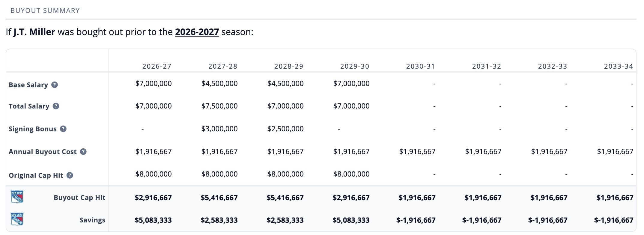Image resolution: width=644 pixels, height=235 pixels.
Task: Click the Rangers logo beside Buyout Cap Hit
Action: click(17, 197)
